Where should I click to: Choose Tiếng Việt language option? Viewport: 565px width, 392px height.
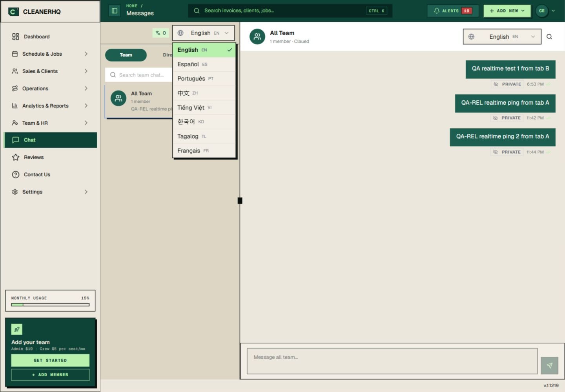(204, 107)
